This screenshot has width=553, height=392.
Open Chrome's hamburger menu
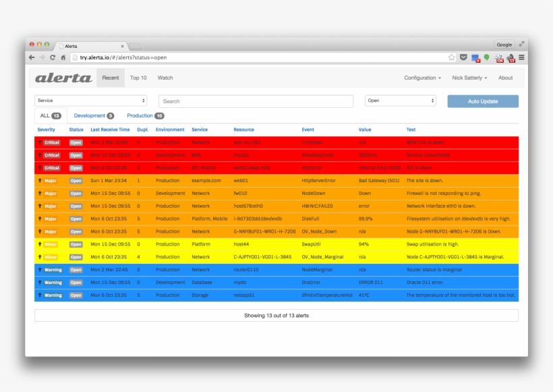[521, 57]
